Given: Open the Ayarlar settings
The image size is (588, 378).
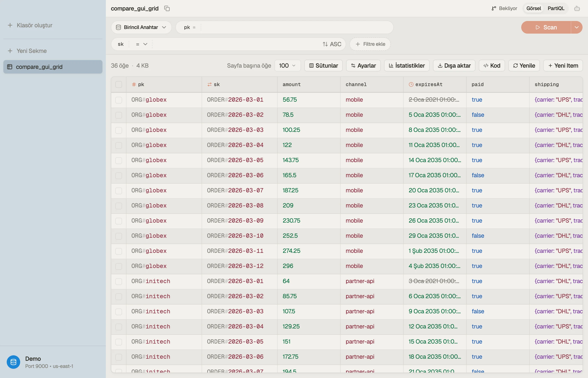Looking at the screenshot, I should click(x=363, y=66).
